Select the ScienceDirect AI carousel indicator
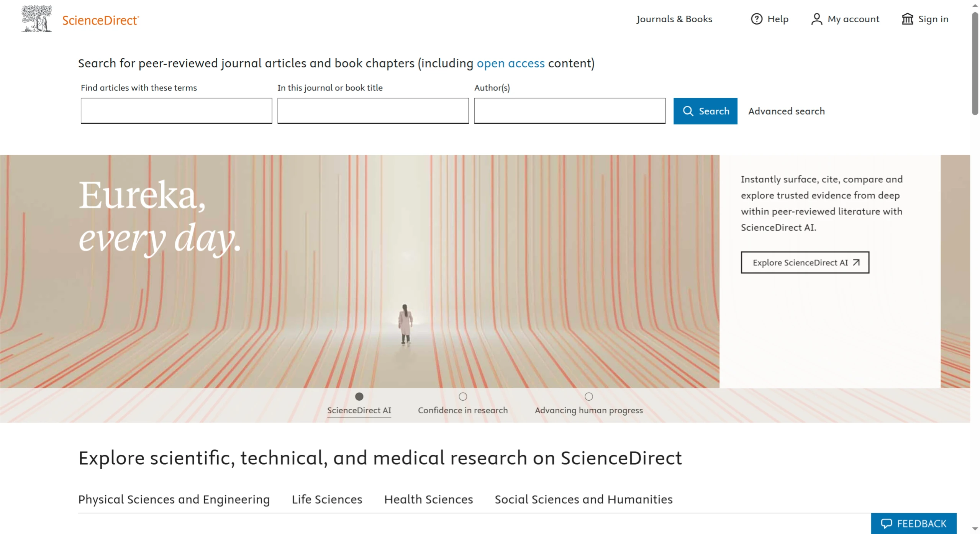 point(359,397)
